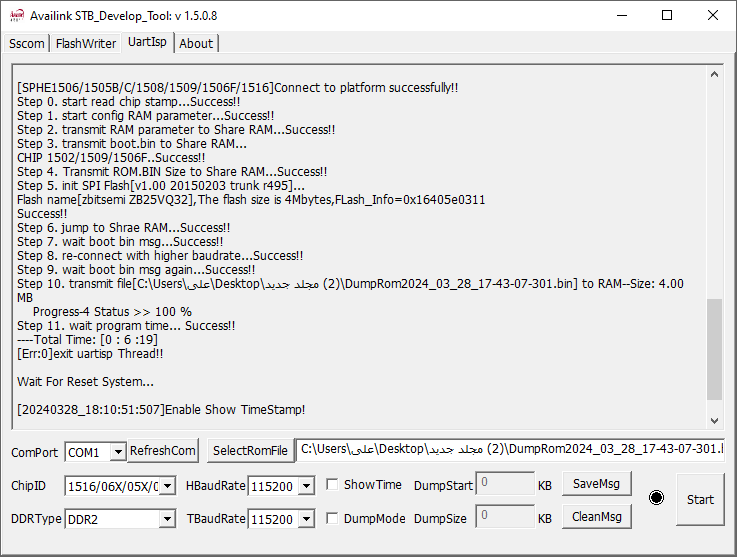This screenshot has width=737, height=557.
Task: Click the 'Progress-4 Status >> 100 %' line
Action: (x=112, y=312)
